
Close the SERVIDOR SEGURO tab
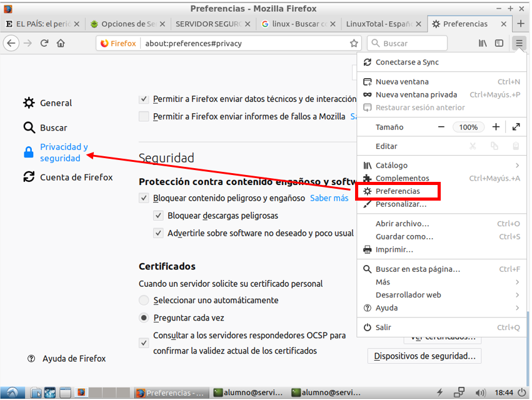[x=248, y=24]
